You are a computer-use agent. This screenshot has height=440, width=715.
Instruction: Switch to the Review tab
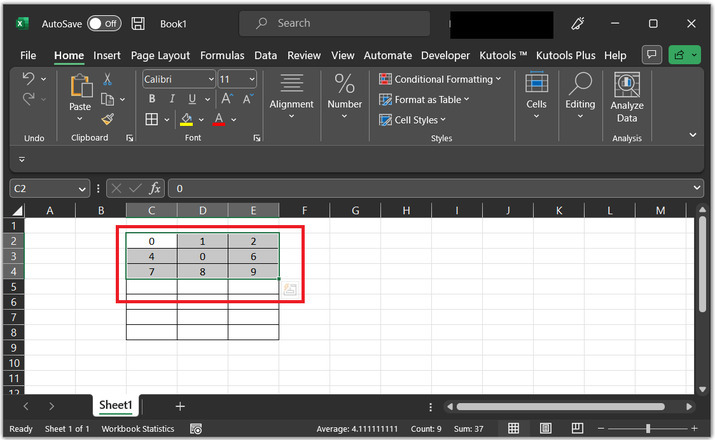304,56
